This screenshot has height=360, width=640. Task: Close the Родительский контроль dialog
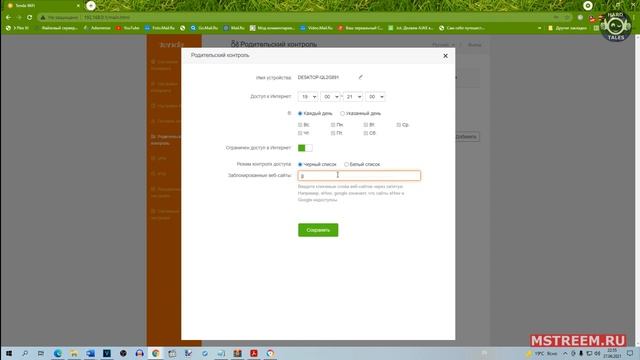pos(445,56)
